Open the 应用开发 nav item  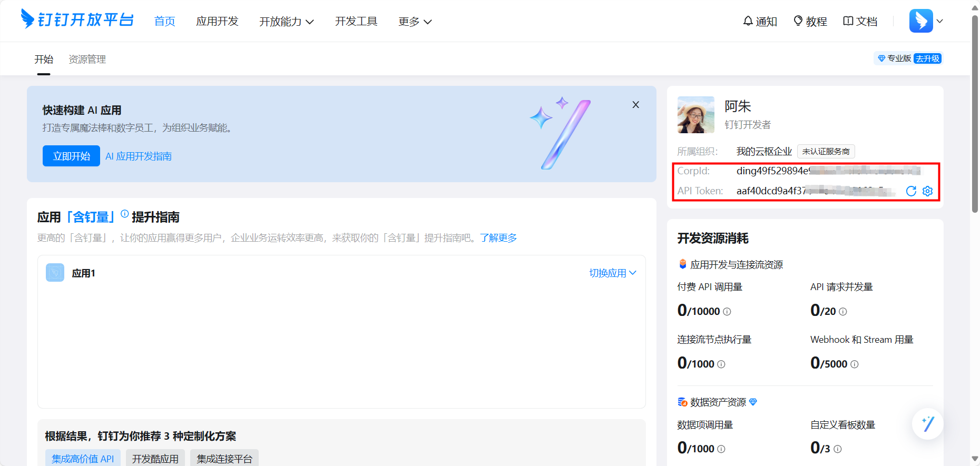tap(217, 21)
